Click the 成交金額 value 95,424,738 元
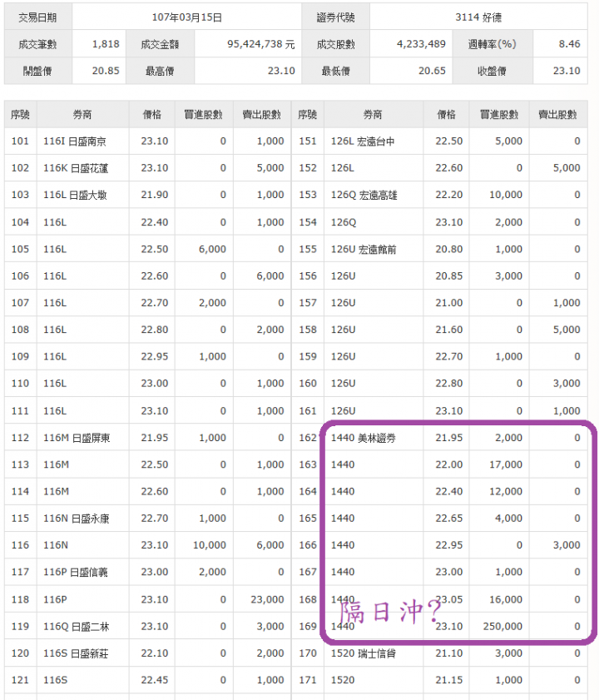The image size is (599, 700). point(260,44)
